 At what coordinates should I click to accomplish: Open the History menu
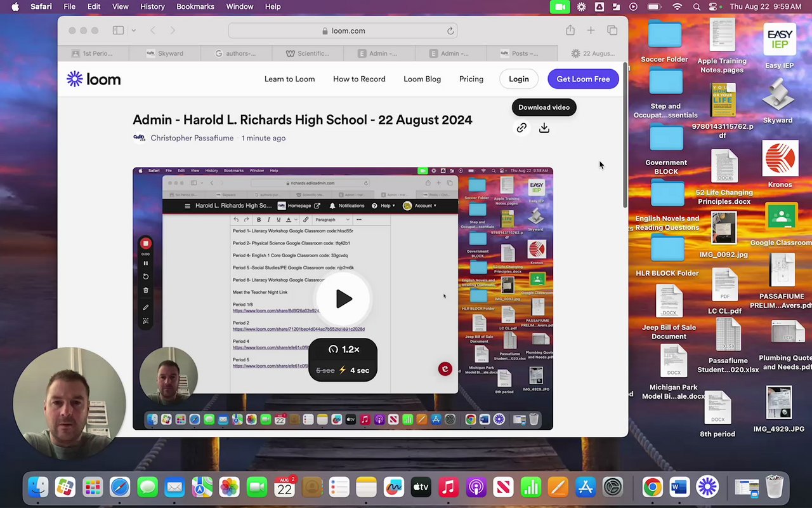click(152, 6)
